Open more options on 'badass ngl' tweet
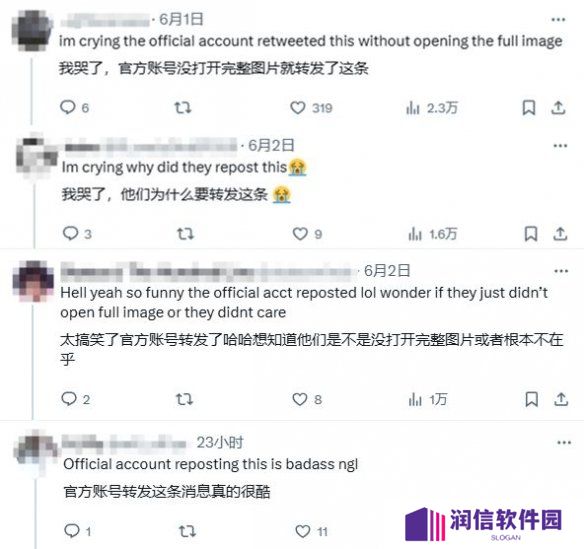Screen dimensions: 584x549 (564, 443)
